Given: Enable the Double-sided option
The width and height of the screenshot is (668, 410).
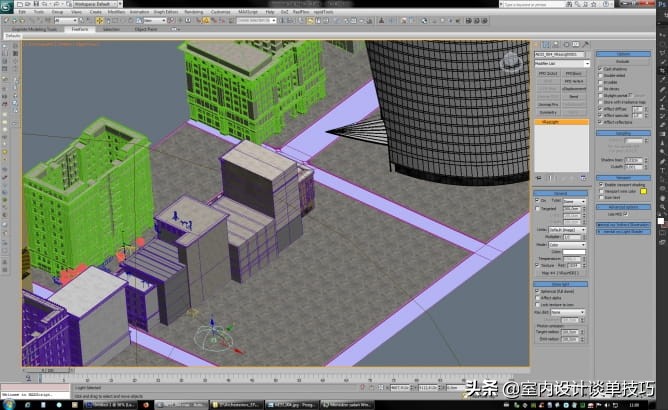Looking at the screenshot, I should [602, 75].
